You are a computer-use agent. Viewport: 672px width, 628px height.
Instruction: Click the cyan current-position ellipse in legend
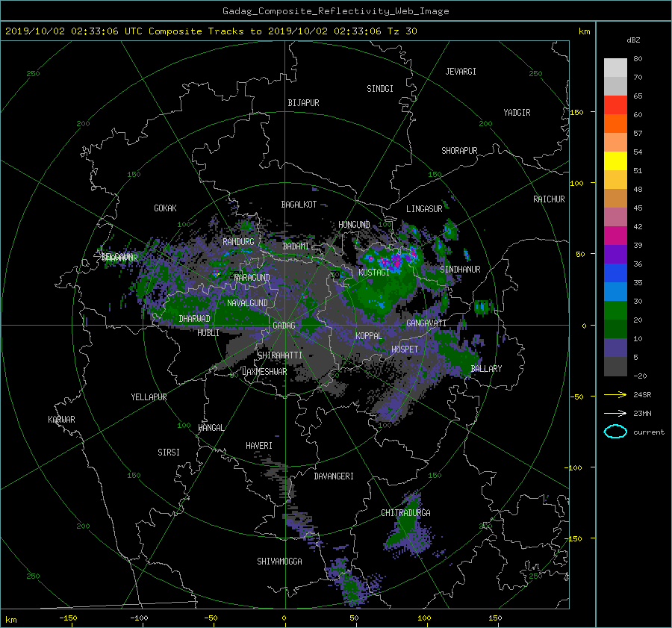point(615,432)
